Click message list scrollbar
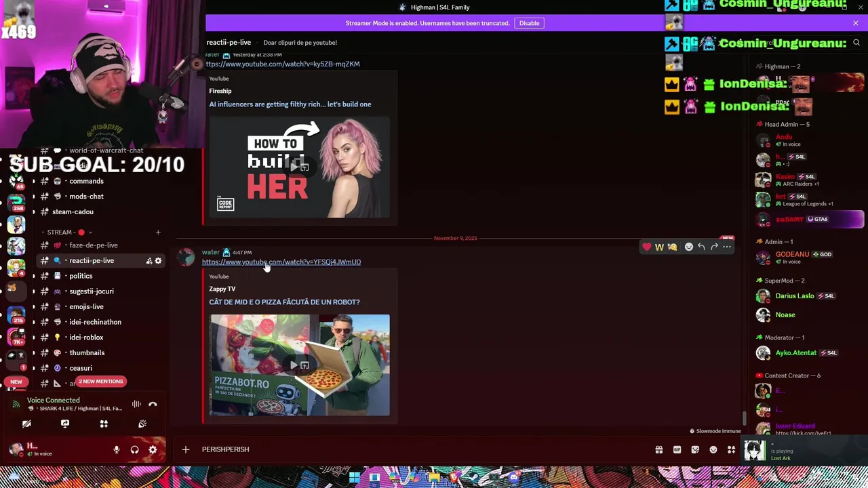Viewport: 868px width, 488px height. (744, 418)
